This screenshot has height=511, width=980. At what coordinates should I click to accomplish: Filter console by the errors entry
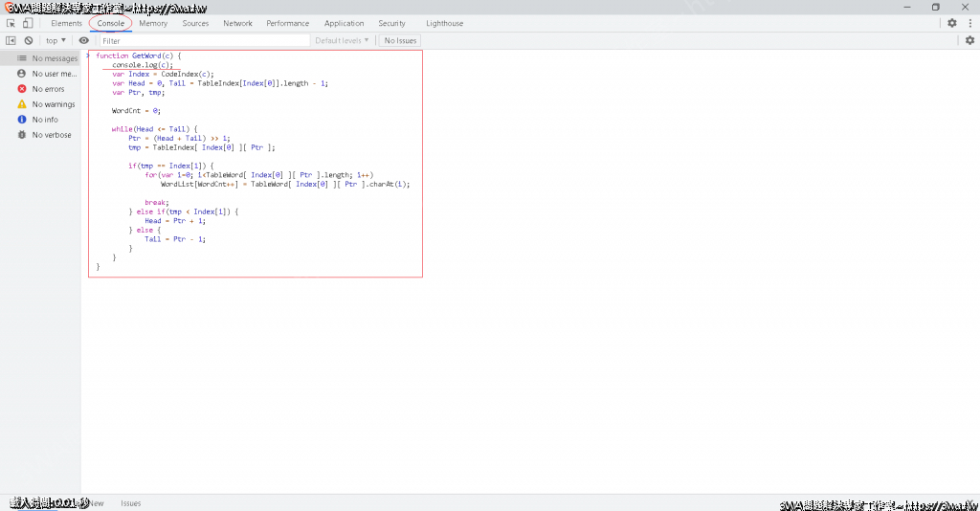(48, 89)
